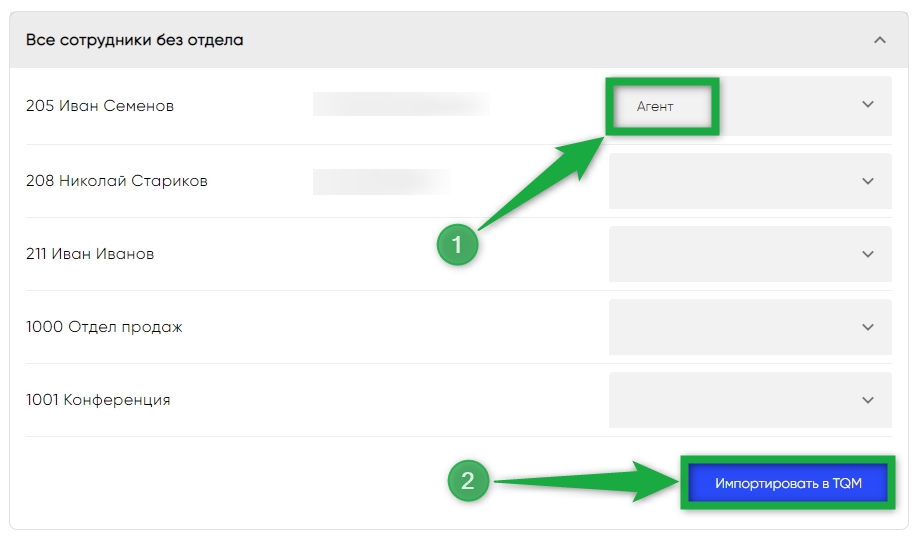Click blurred contact field beside Иван Семенов

tap(401, 104)
